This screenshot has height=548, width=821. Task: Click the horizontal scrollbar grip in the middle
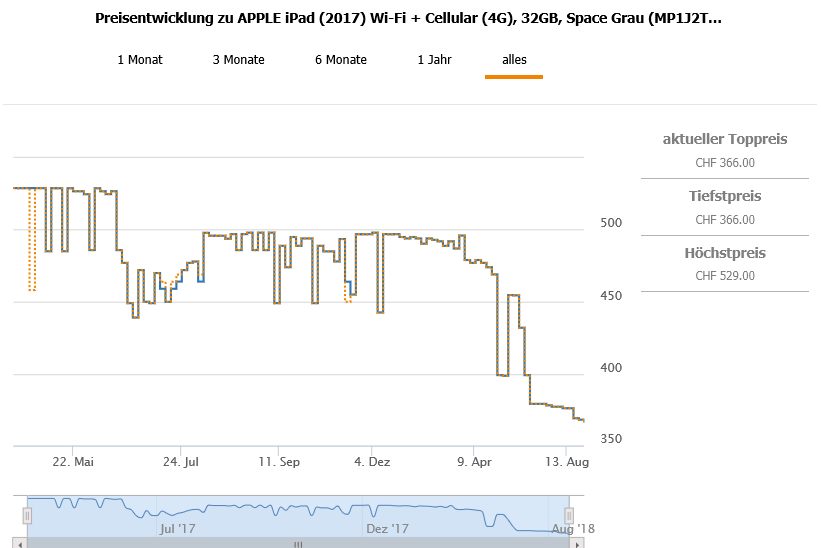[x=298, y=543]
